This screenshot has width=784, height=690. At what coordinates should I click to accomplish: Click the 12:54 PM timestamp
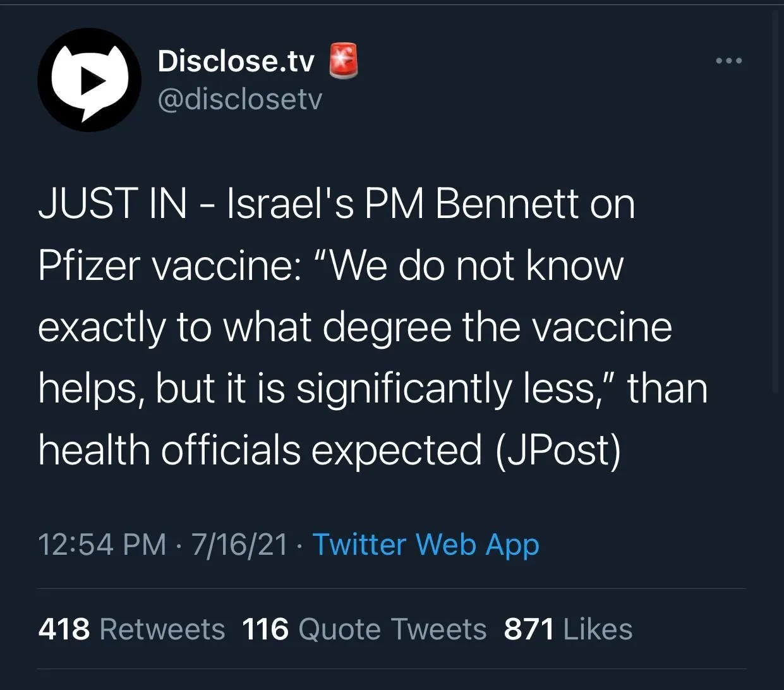[102, 545]
